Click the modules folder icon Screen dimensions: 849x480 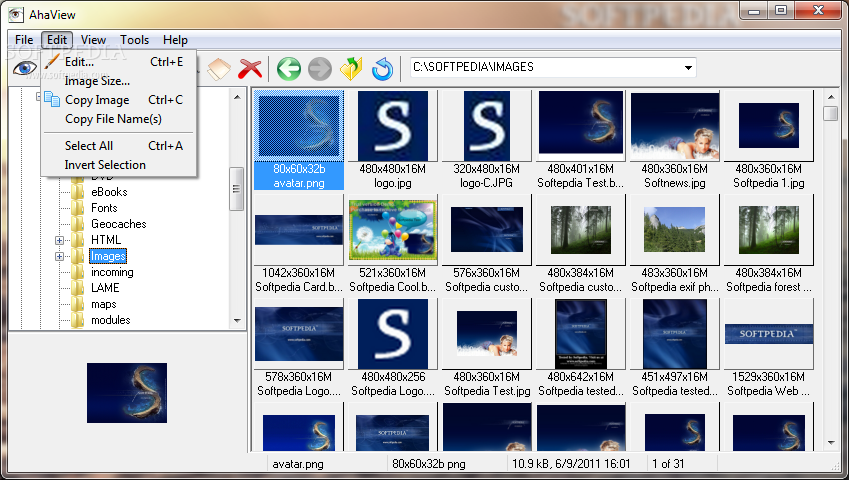(x=77, y=320)
